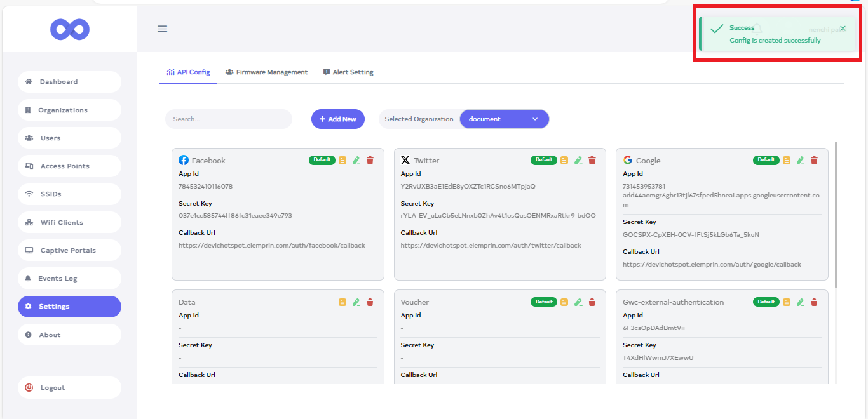The width and height of the screenshot is (868, 419).
Task: Click the config list vertical scrollbar
Action: (836, 216)
